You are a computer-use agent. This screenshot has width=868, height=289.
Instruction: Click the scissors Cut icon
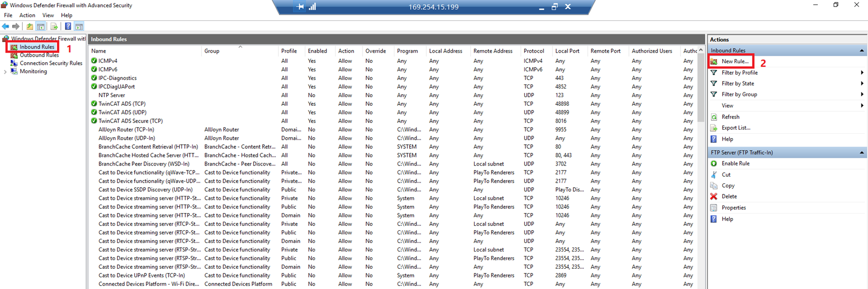pos(714,175)
